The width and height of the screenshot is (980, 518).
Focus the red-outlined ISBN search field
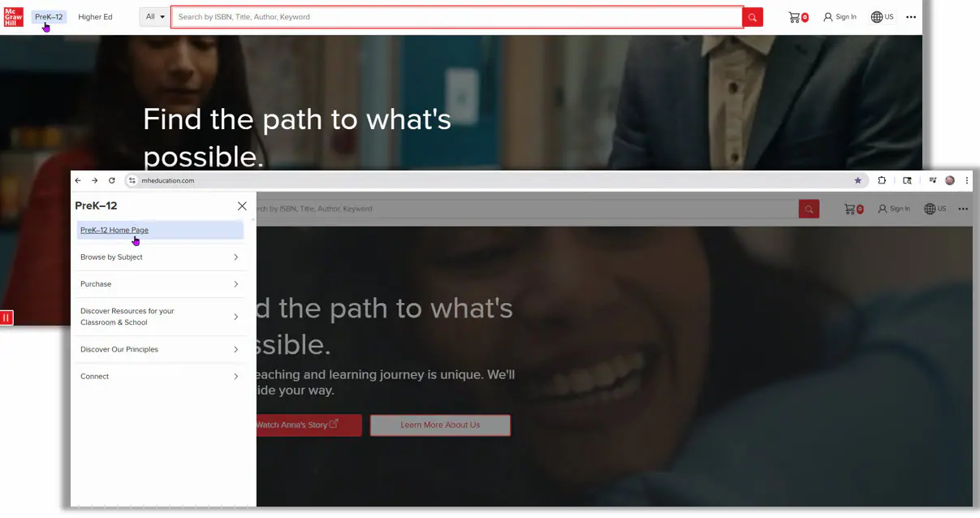456,17
